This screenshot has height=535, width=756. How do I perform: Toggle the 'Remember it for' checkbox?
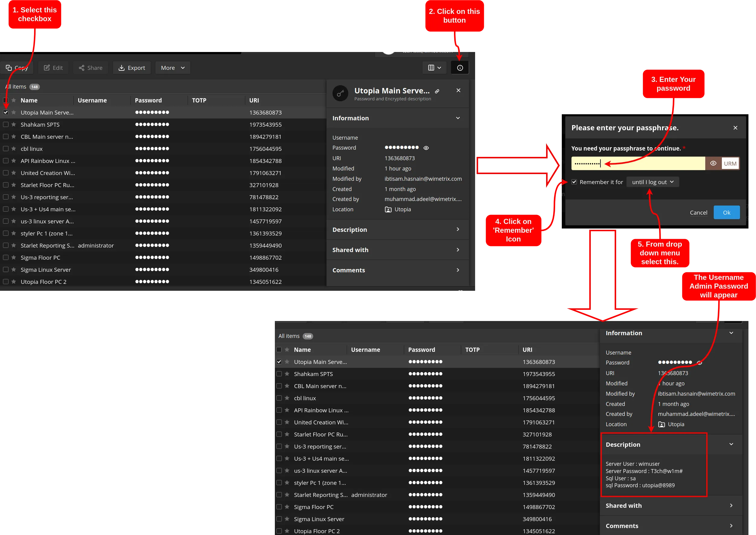coord(574,182)
